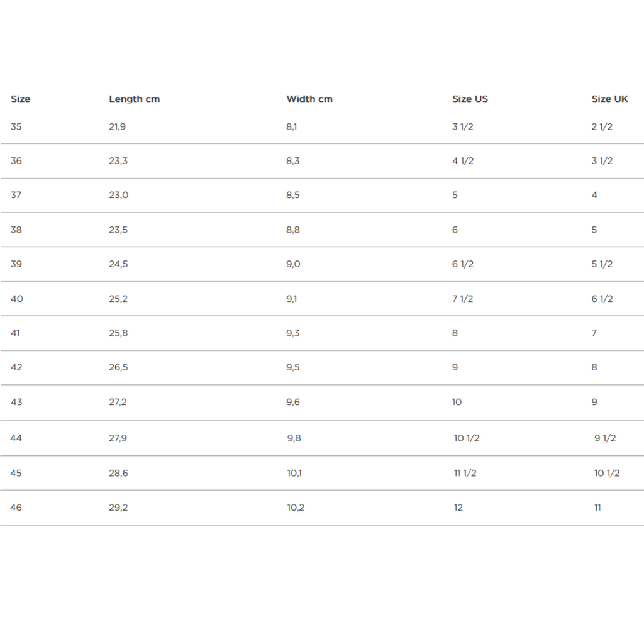
Task: Click the Size UK column header
Action: click(609, 99)
